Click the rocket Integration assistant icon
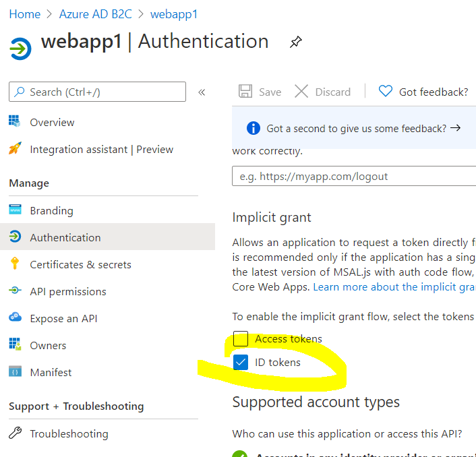This screenshot has width=476, height=457. (15, 148)
